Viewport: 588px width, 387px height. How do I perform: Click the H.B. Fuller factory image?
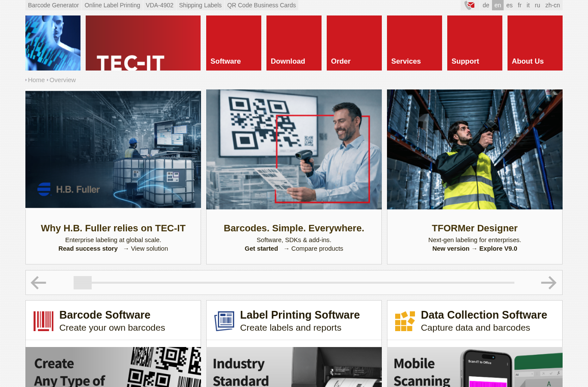coord(113,149)
